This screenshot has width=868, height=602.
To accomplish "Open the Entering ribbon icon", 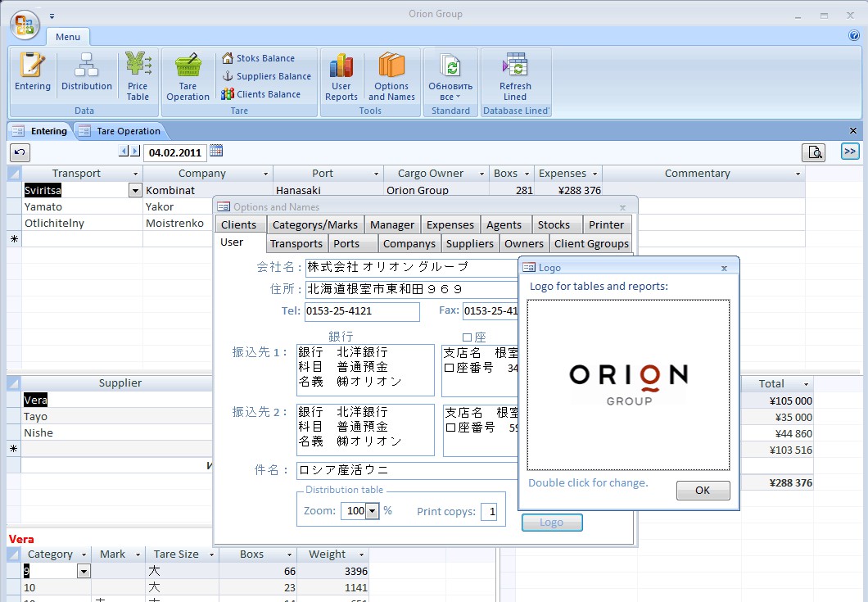I will click(x=32, y=71).
